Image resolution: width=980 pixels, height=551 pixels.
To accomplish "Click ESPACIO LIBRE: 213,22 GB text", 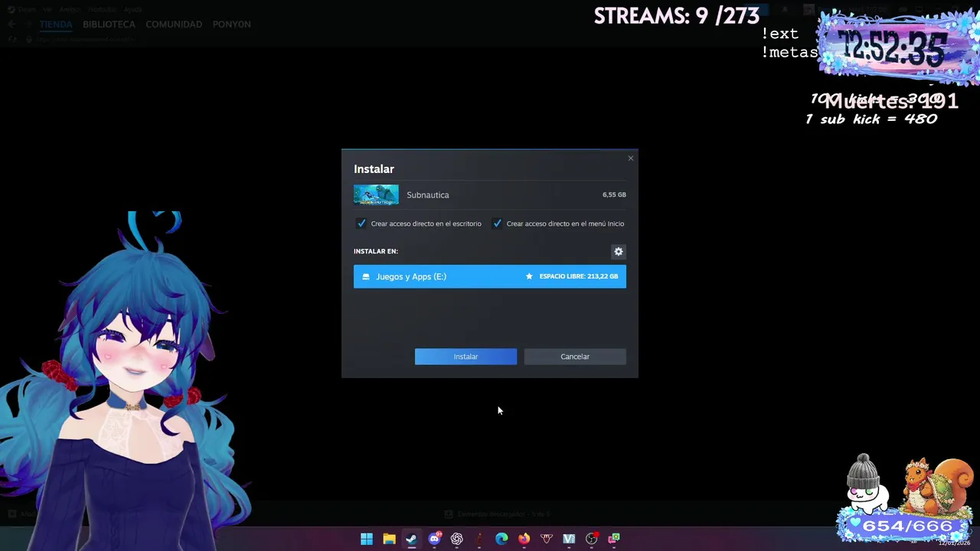I will point(578,276).
